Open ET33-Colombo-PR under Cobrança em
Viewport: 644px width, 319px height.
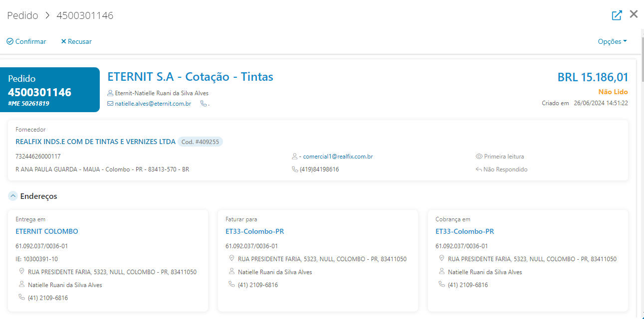click(x=464, y=231)
